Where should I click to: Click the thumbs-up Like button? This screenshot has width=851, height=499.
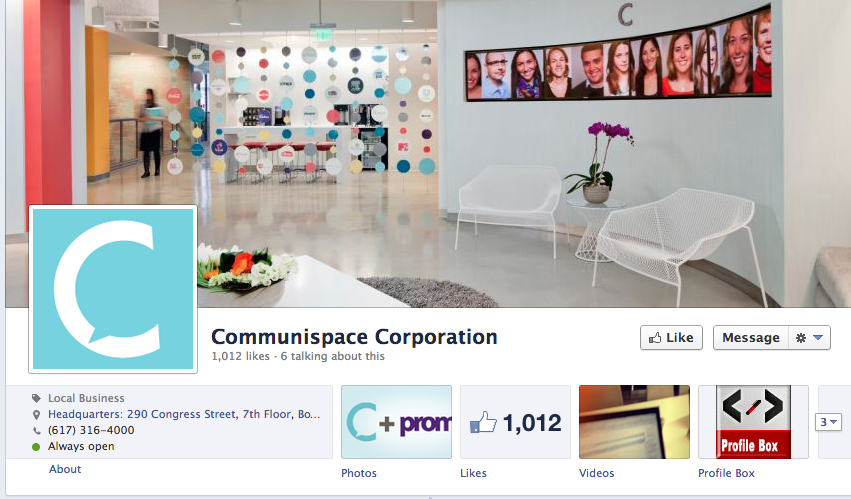click(x=671, y=338)
